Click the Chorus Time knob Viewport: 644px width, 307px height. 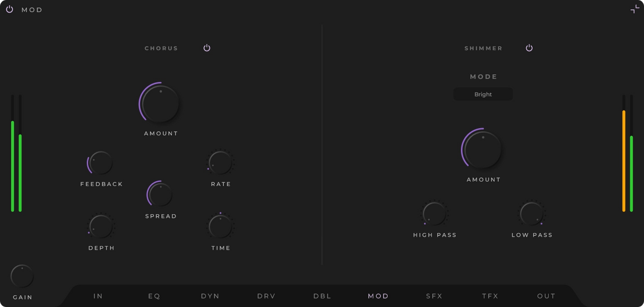coord(220,227)
